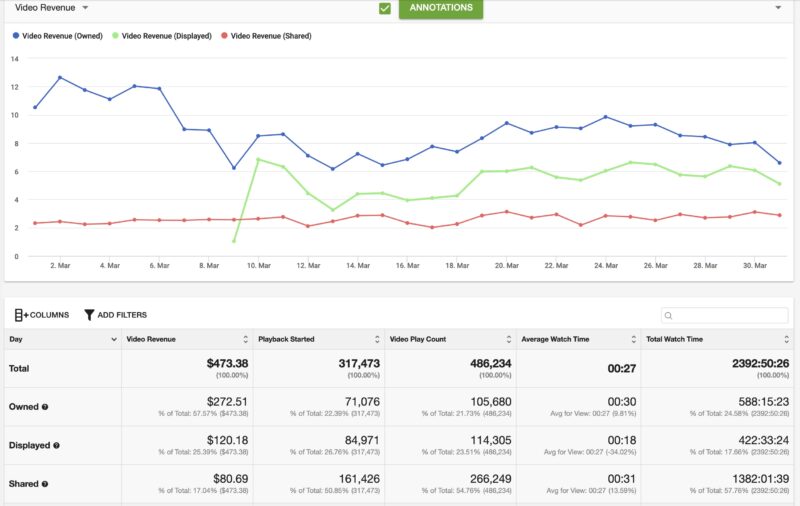800x506 pixels.
Task: Click the 10 Mar peak on the green line
Action: click(259, 159)
